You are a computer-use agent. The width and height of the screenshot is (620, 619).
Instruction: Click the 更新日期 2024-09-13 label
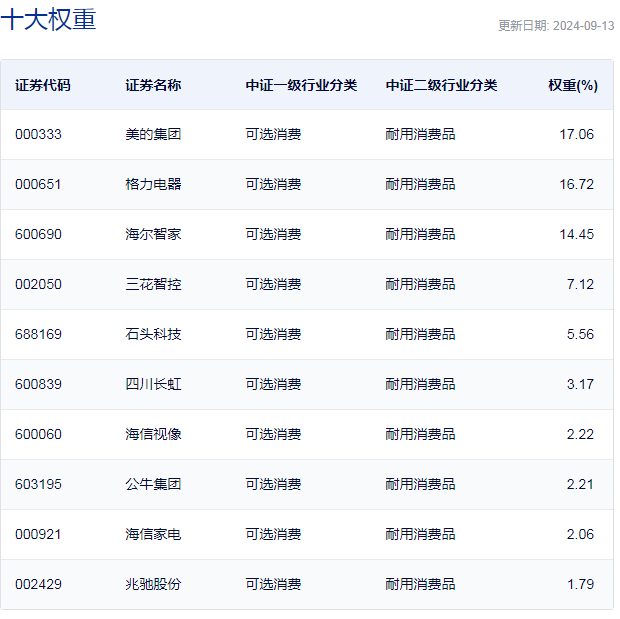pyautogui.click(x=556, y=26)
